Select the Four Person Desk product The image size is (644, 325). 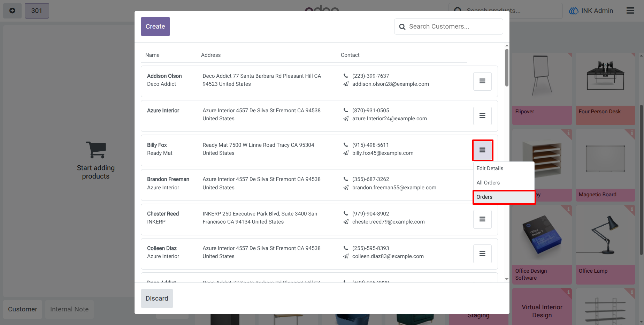click(x=605, y=89)
